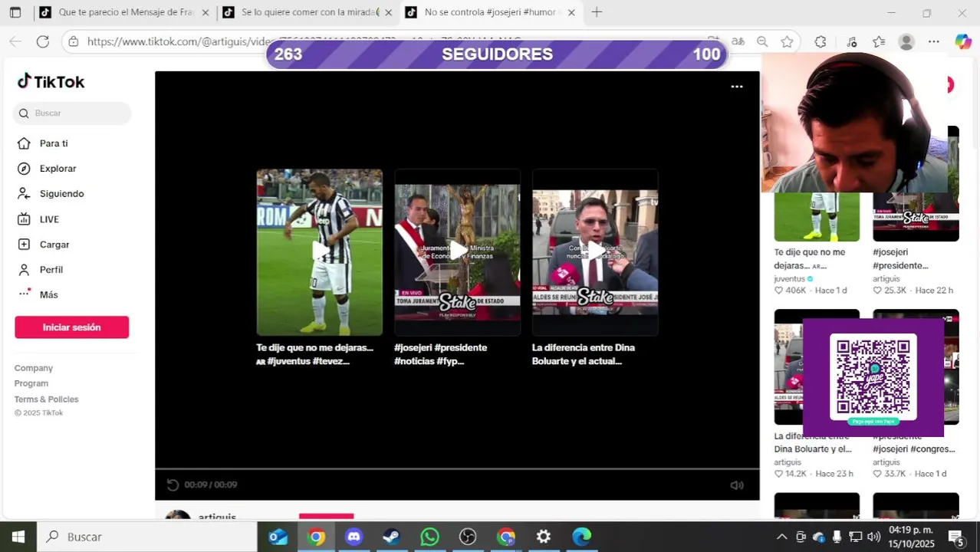Show hidden system tray icons
This screenshot has width=980, height=552.
pyautogui.click(x=781, y=537)
